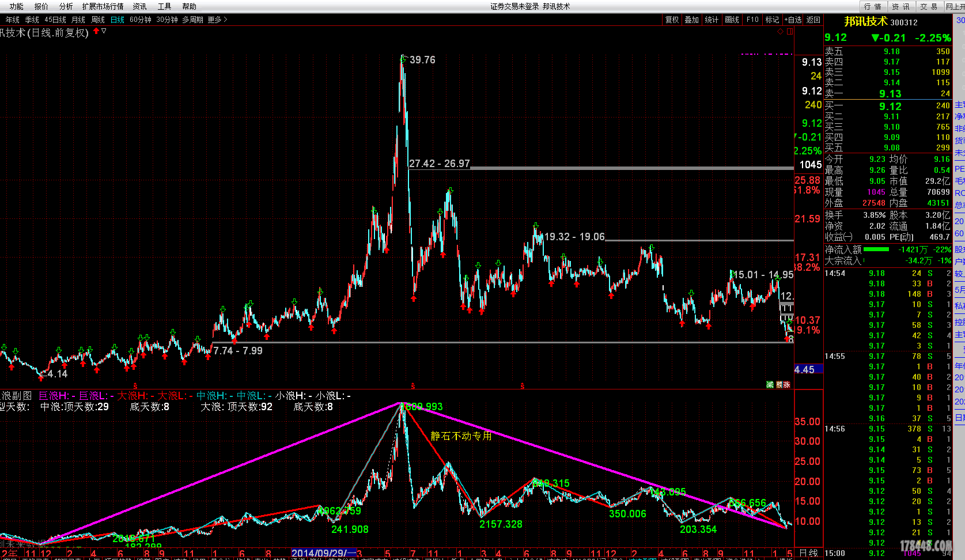Switch chart period to 周线
This screenshot has height=560, width=965.
(x=98, y=20)
